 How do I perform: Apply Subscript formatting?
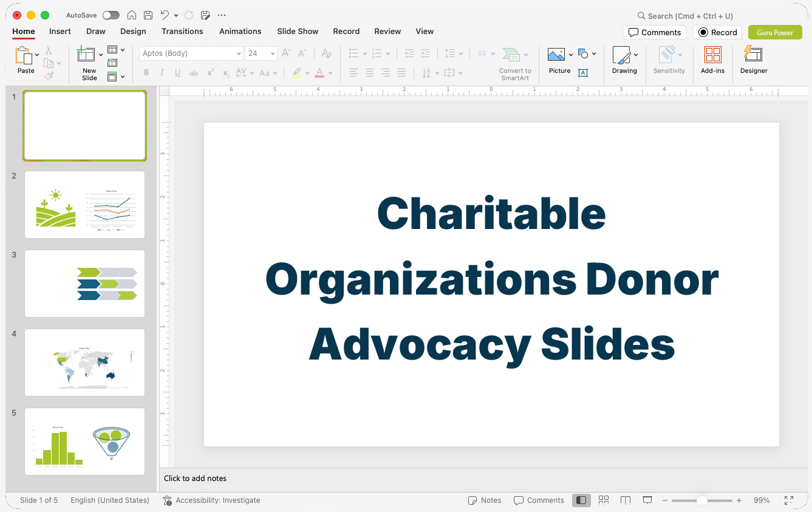[226, 73]
